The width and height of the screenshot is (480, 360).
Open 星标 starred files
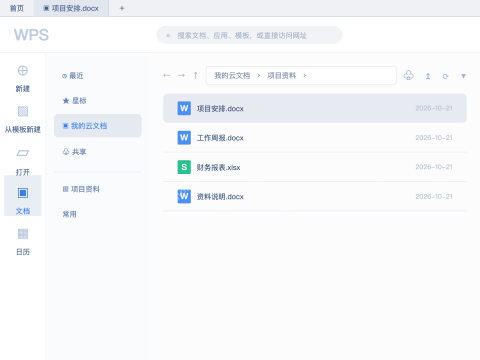pyautogui.click(x=74, y=101)
